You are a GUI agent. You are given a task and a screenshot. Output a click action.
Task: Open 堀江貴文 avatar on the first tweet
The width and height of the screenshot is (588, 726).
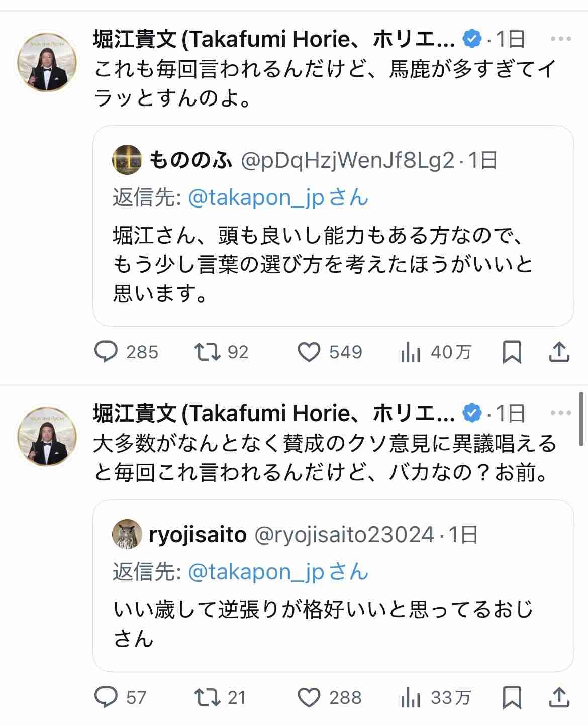point(48,61)
